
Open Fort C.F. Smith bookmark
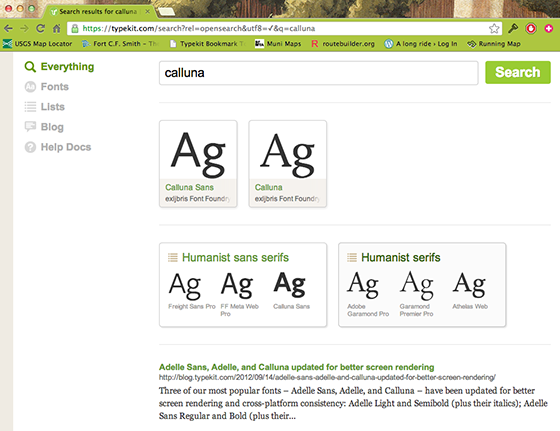tap(120, 44)
